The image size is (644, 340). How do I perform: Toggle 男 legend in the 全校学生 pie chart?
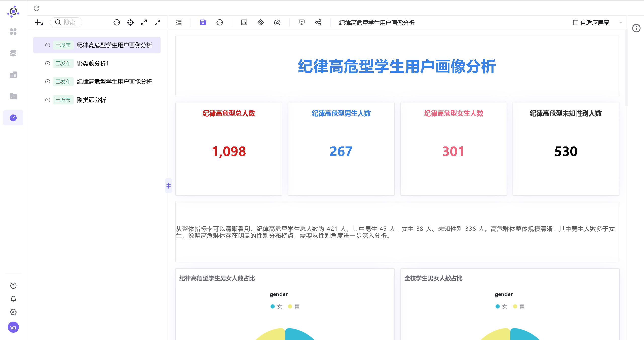pos(519,307)
